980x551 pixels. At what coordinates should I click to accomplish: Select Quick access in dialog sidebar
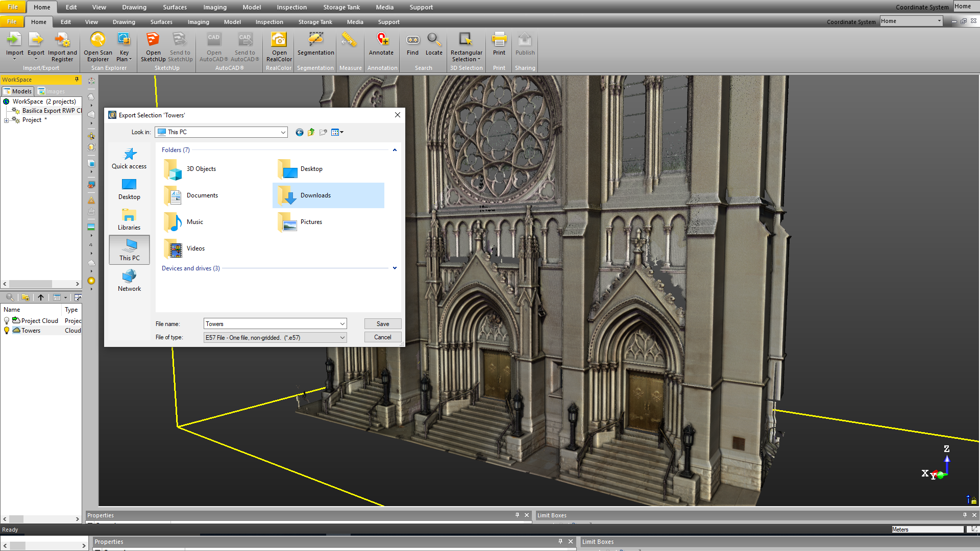point(129,158)
